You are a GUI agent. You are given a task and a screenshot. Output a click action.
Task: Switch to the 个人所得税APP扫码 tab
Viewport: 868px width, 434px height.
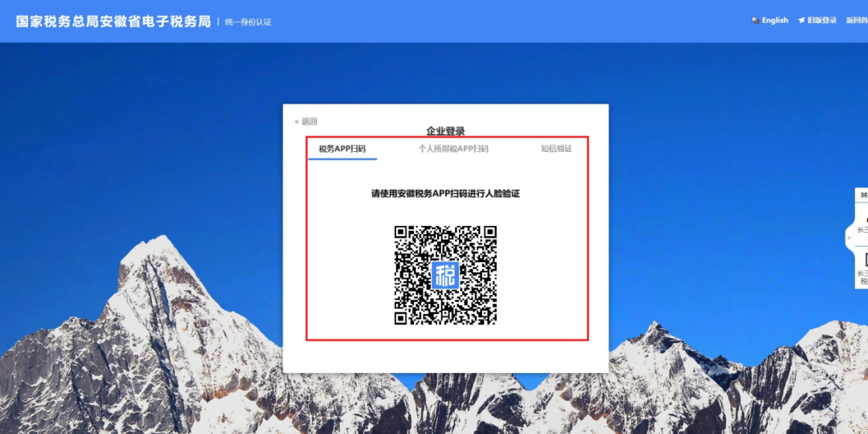(453, 149)
